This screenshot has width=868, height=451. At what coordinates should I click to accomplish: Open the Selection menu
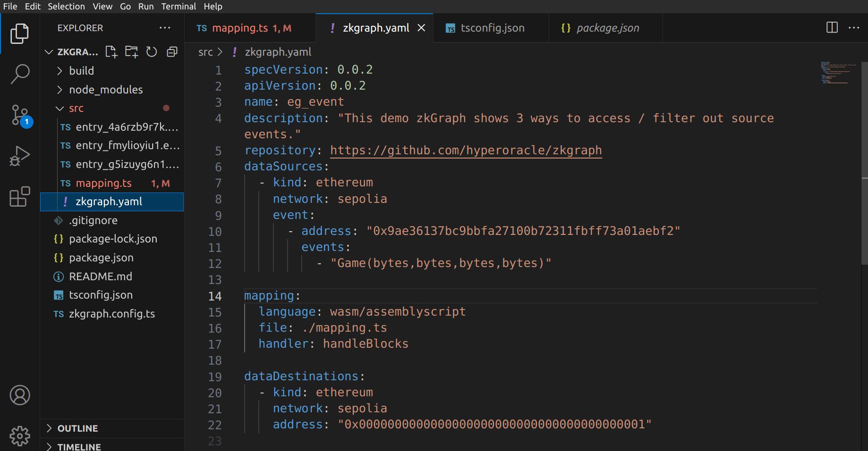click(x=66, y=7)
